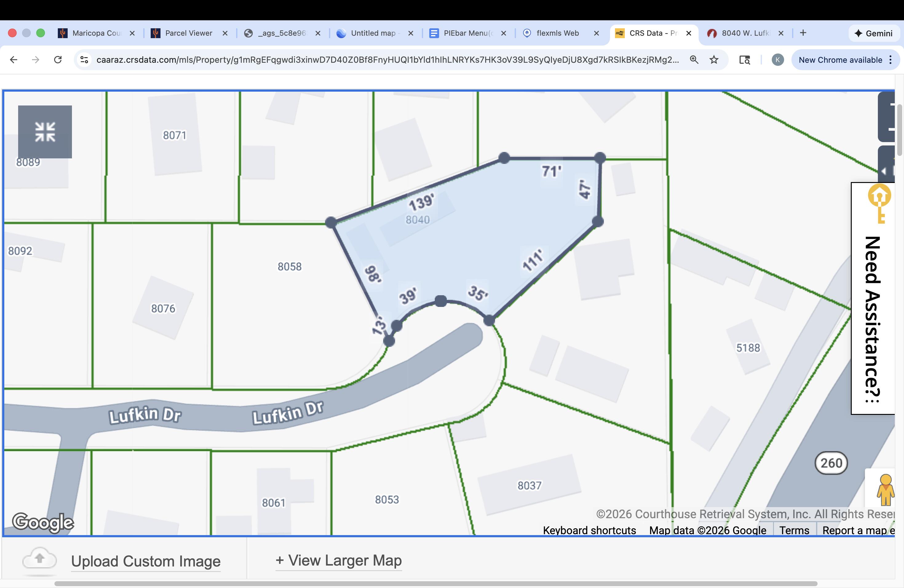
Task: Open a new browser tab
Action: pos(803,33)
